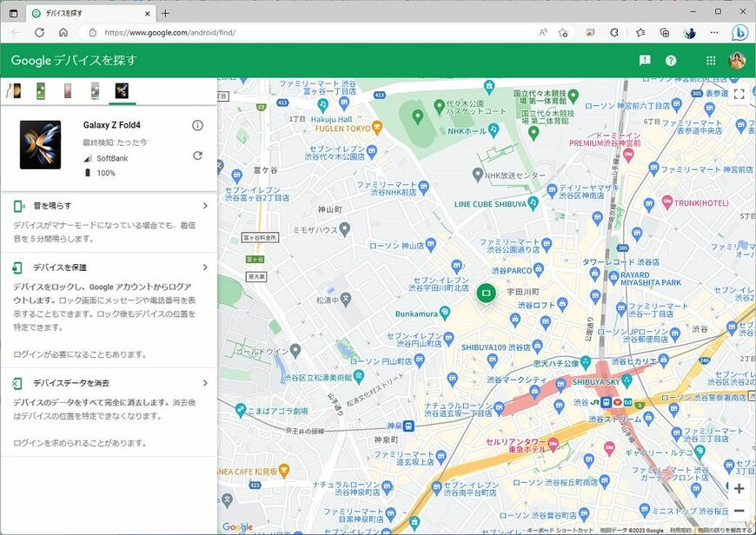Viewport: 756px width, 535px height.
Task: Toggle fullscreen map with the expand icon
Action: pos(739,94)
